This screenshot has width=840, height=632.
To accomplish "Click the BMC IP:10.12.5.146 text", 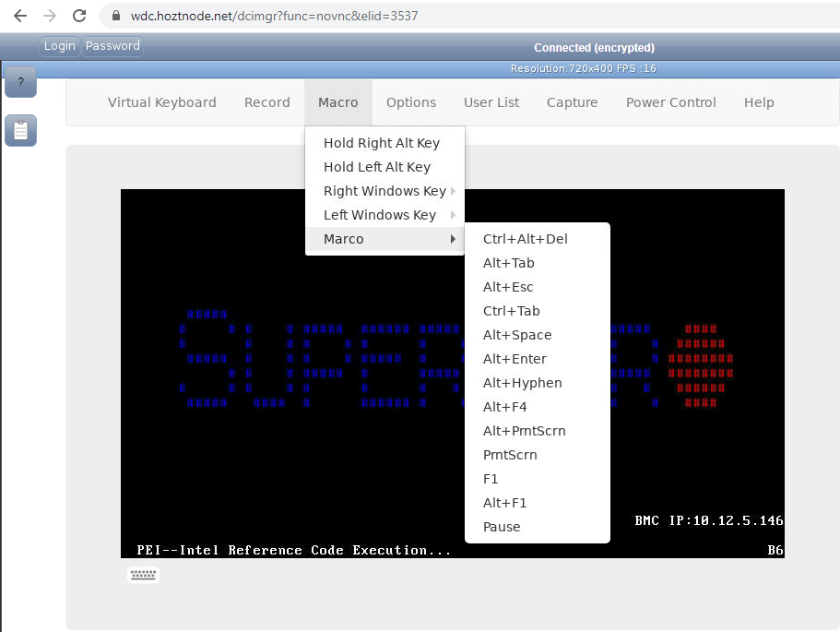I will tap(709, 520).
